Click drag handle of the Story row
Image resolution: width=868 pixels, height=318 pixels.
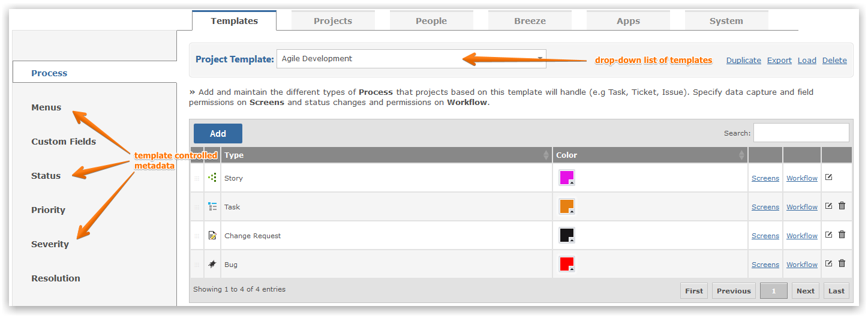point(197,178)
